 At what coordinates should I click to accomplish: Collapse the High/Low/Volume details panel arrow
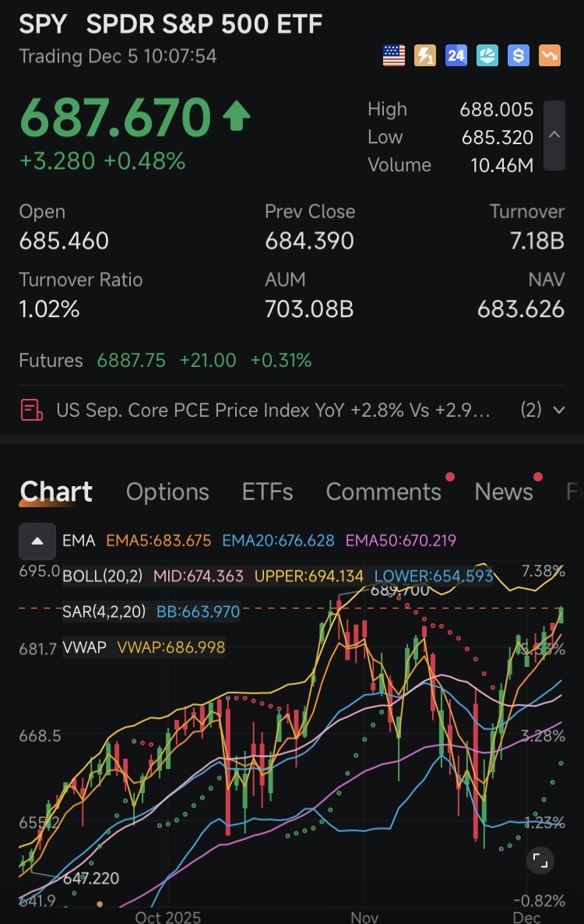(x=554, y=136)
